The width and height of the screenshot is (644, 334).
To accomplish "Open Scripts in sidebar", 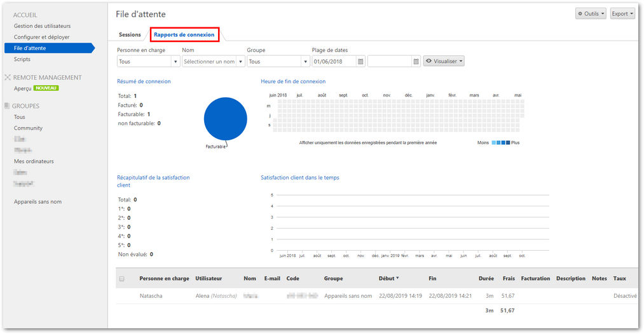I will coord(22,59).
